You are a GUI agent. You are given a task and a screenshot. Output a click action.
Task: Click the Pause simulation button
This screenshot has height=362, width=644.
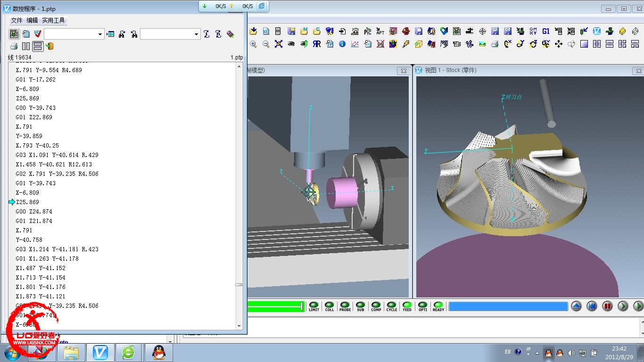[607, 306]
